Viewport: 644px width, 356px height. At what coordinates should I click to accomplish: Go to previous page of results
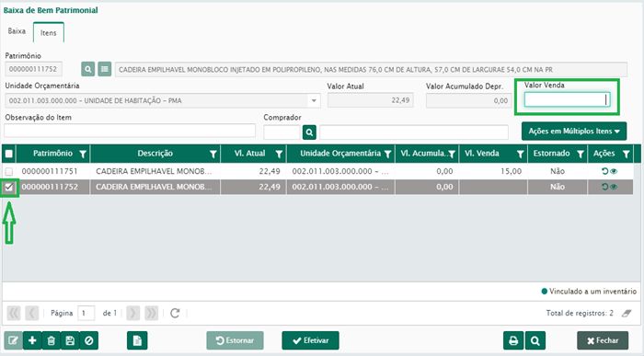31,313
